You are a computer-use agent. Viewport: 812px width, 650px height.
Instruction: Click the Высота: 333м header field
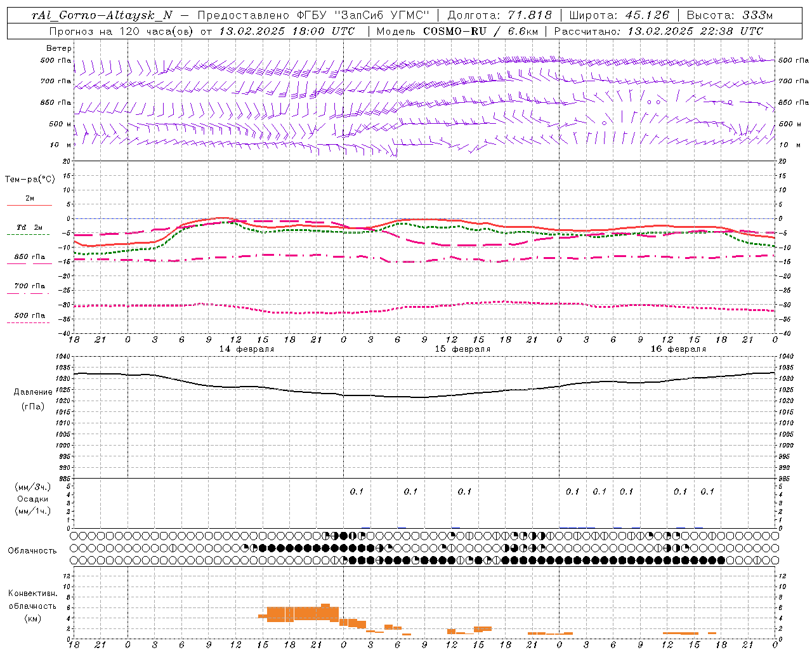coord(730,15)
